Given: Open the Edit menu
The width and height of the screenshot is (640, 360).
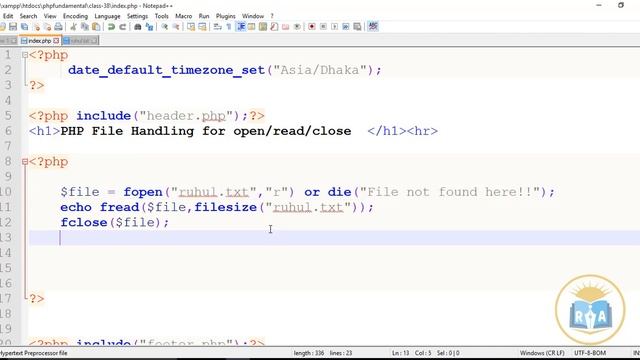Looking at the screenshot, I should (x=8, y=16).
